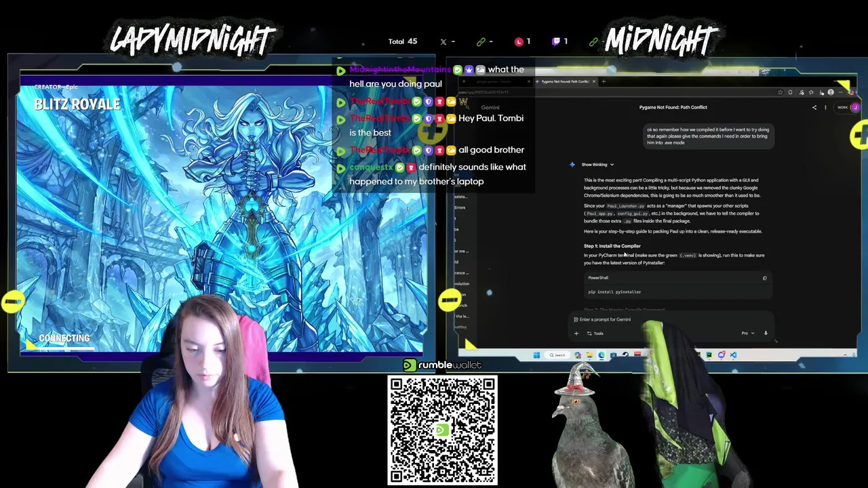Click the 'pip install pyinstaller' command text

614,291
